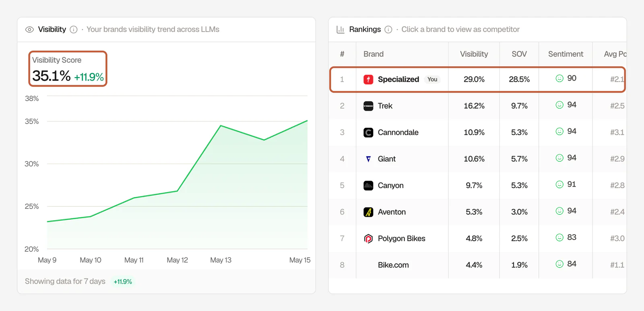Screen dimensions: 644x311
Task: Click the Giant brand logo
Action: [x=368, y=159]
